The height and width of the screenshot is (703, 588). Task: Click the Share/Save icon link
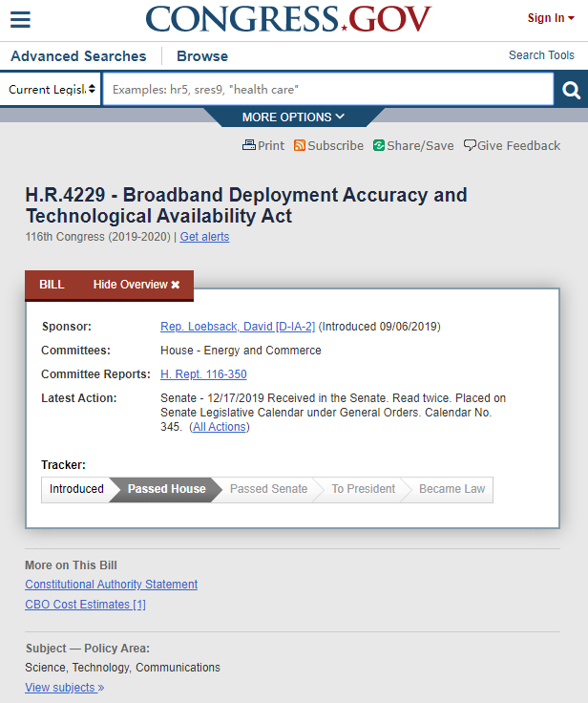point(413,146)
